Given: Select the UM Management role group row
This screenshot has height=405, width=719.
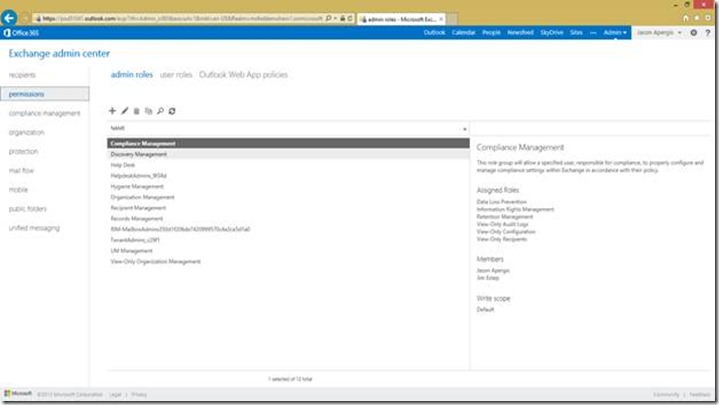Looking at the screenshot, I should pos(288,250).
